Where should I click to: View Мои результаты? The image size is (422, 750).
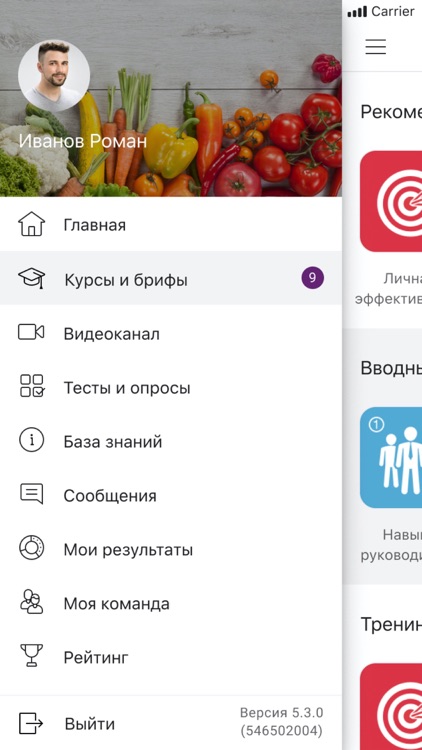click(x=171, y=549)
